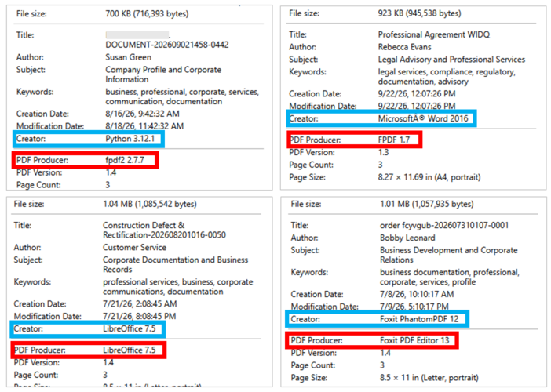The height and width of the screenshot is (392, 551).
Task: Click modification date 7/21/26, 8:08:45 PM
Action: (140, 316)
